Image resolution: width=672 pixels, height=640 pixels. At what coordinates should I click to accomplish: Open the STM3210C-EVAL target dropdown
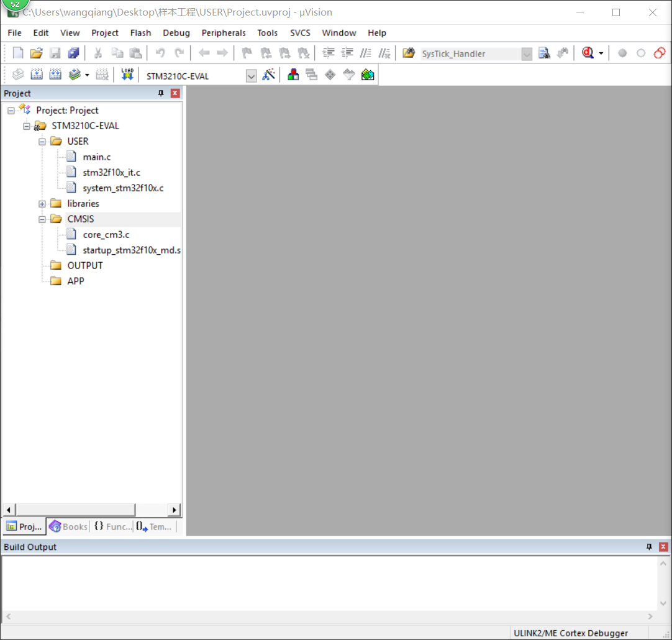[x=252, y=75]
